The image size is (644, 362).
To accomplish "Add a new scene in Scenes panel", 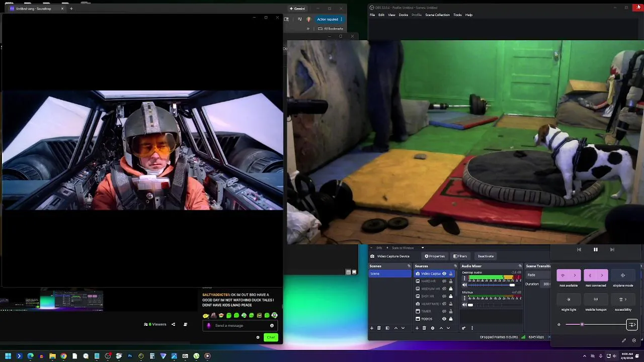I will tap(372, 328).
